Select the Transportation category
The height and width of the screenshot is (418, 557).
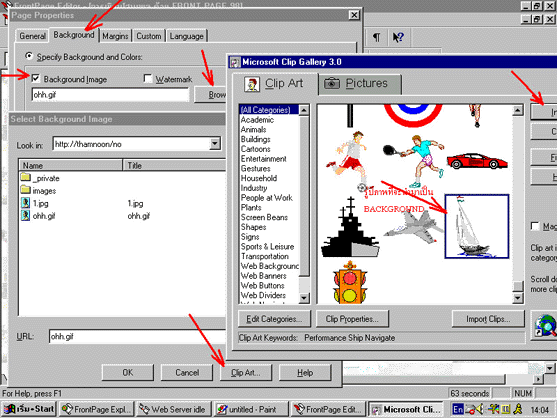(269, 256)
